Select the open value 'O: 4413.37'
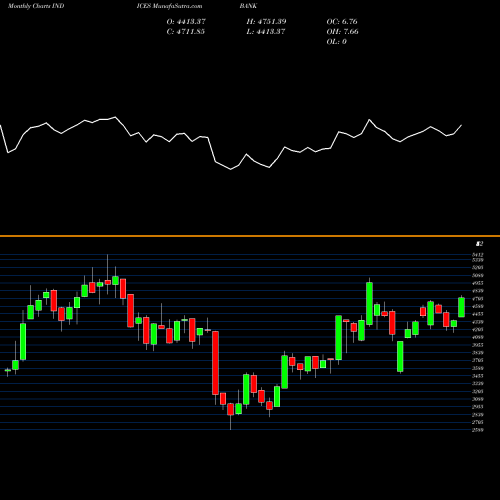 point(186,22)
